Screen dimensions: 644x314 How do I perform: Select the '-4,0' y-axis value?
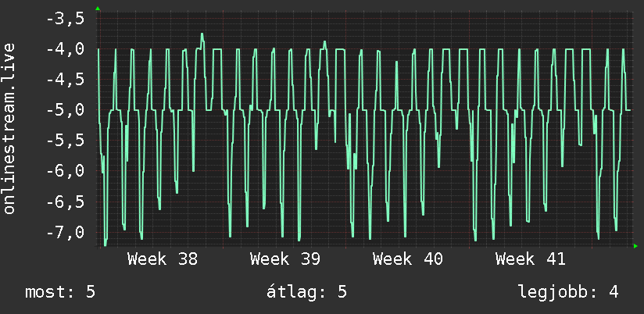pyautogui.click(x=66, y=49)
